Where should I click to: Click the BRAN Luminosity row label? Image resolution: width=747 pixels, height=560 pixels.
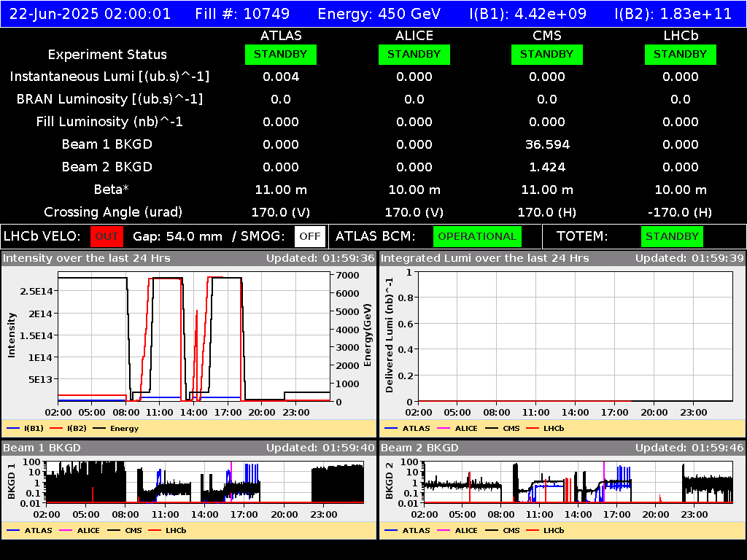[109, 99]
